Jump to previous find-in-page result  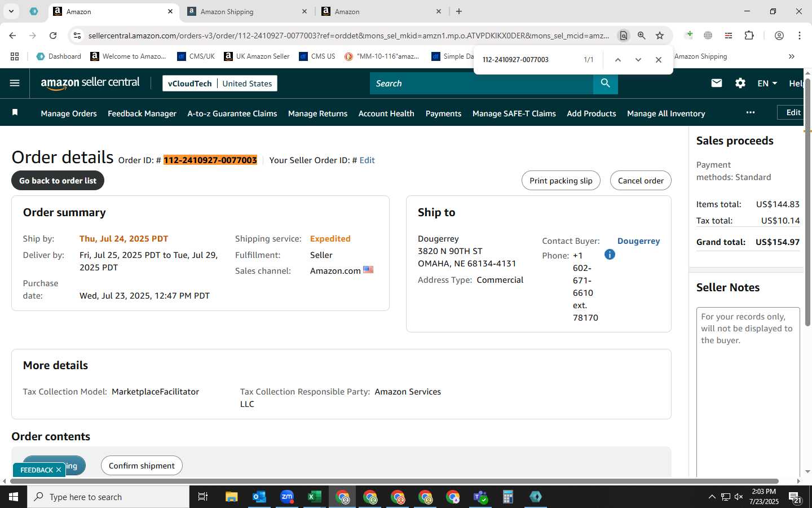(x=617, y=59)
